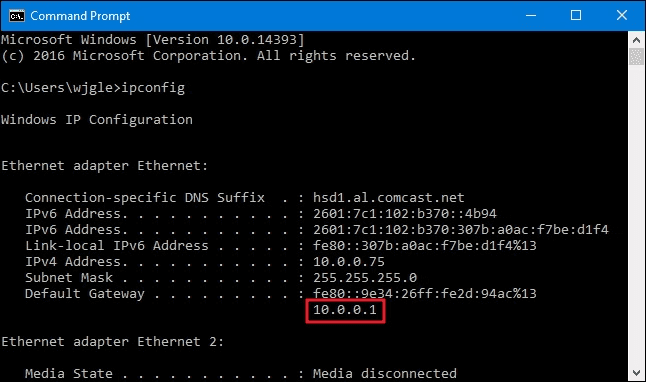Click the scrollbar up arrow
Screen dimensions: 646x382
click(636, 40)
